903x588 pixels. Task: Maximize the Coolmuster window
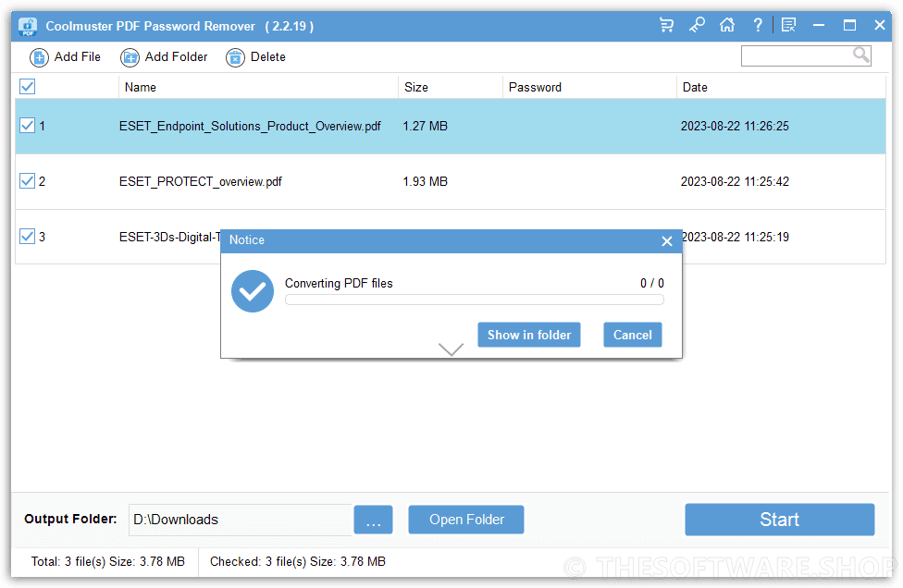click(x=849, y=25)
